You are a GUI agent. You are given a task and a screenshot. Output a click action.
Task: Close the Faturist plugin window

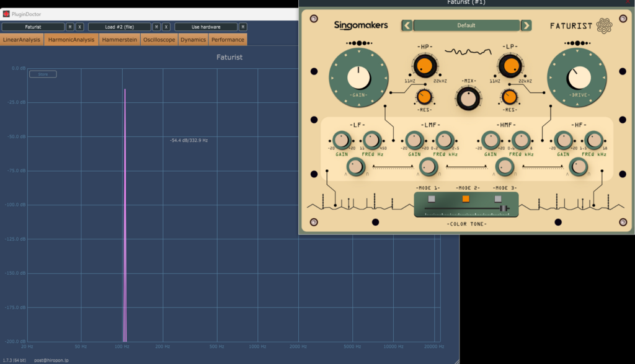[x=628, y=2]
